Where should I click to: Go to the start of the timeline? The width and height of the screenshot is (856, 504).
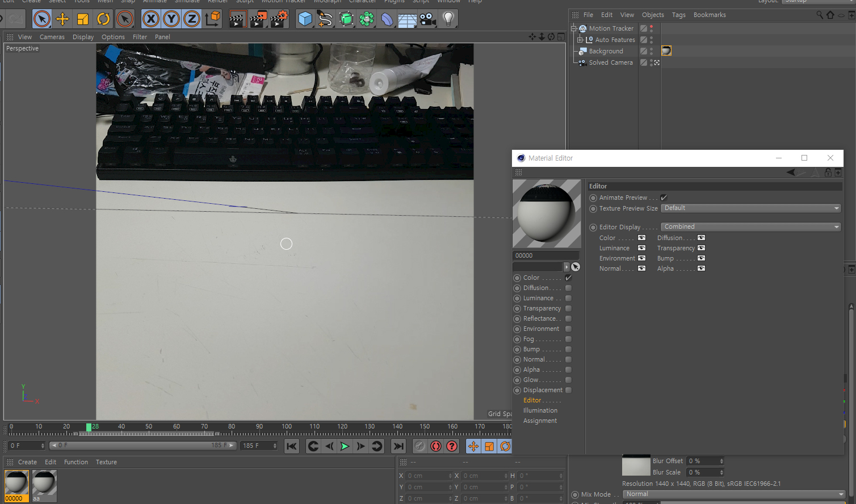pyautogui.click(x=292, y=446)
